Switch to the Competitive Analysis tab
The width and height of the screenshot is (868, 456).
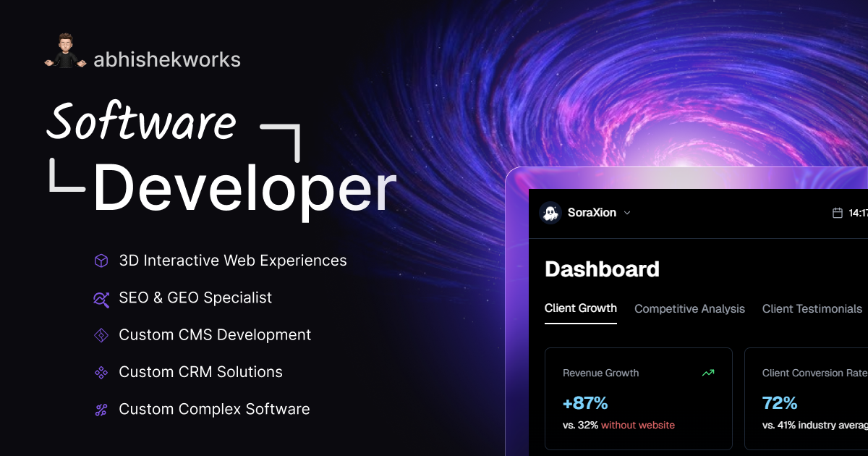pyautogui.click(x=689, y=309)
